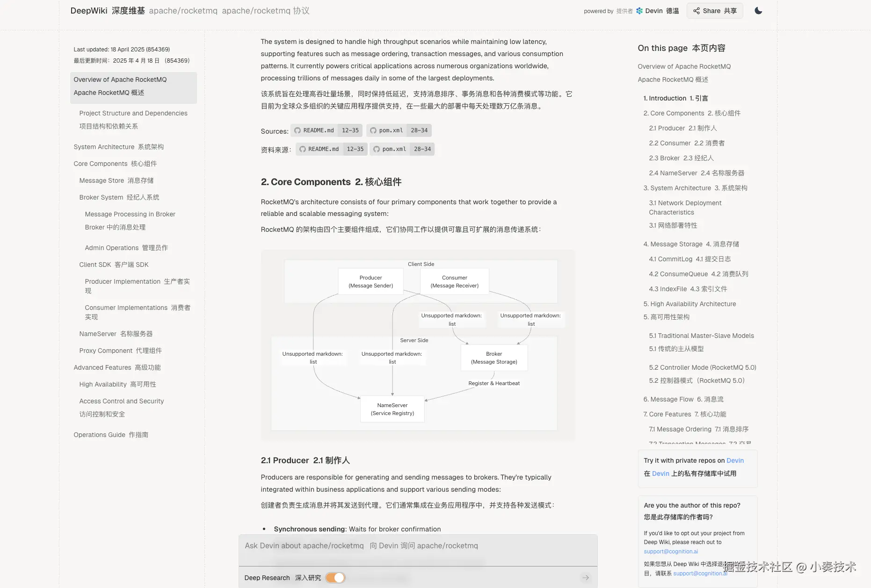This screenshot has width=871, height=588.
Task: Open Proxy Component sidebar page
Action: click(x=121, y=351)
